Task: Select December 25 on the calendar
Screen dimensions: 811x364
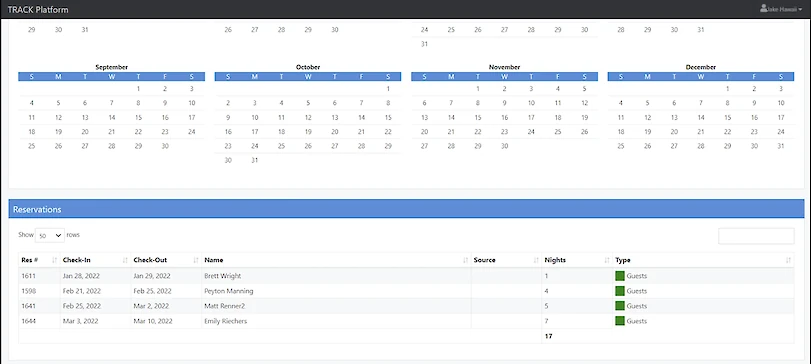Action: tap(621, 146)
